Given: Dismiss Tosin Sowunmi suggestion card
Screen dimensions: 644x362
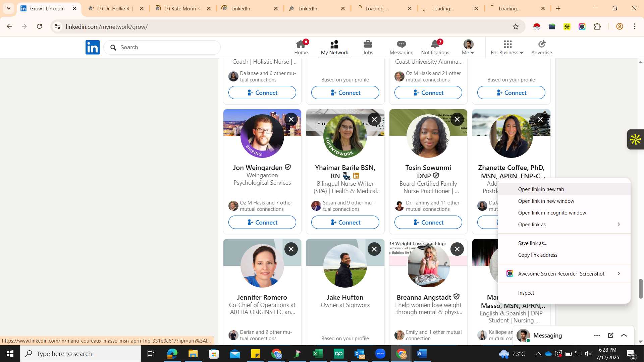Looking at the screenshot, I should [x=457, y=119].
